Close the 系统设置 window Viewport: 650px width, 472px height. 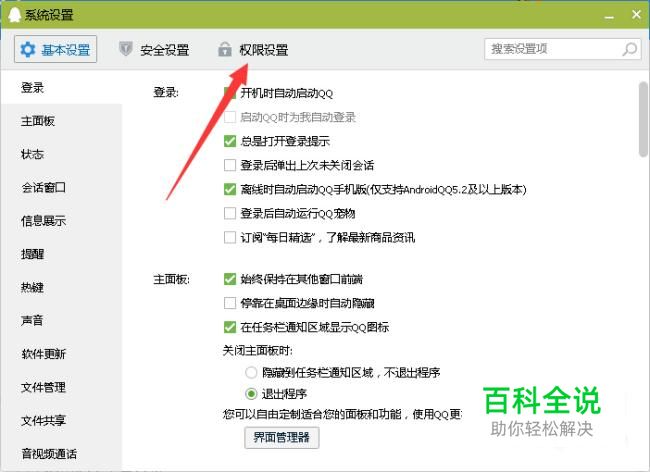click(x=636, y=15)
